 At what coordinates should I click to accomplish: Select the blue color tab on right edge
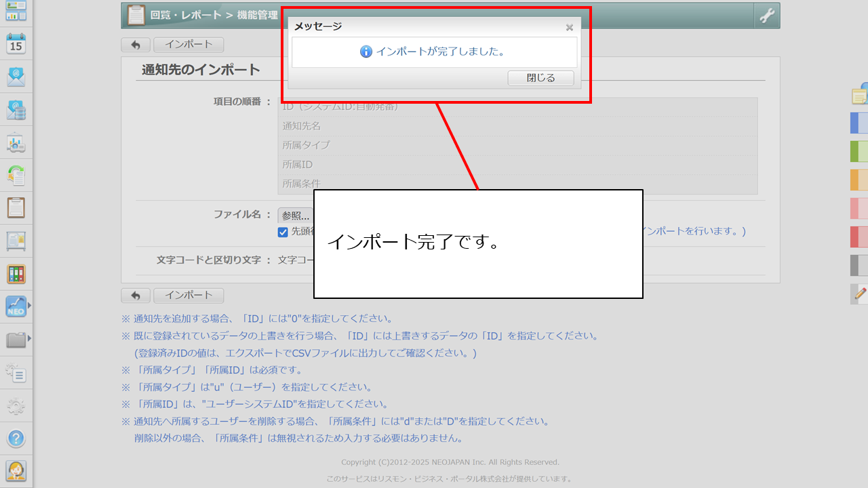[x=859, y=123]
